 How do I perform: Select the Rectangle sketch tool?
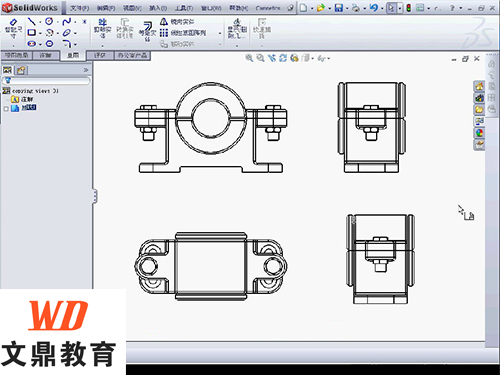tap(32, 33)
